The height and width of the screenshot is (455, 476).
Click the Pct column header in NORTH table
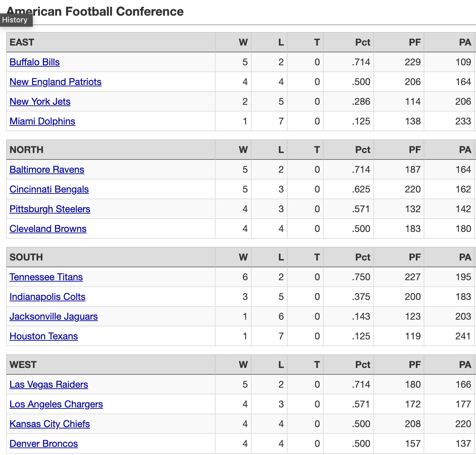tap(363, 150)
